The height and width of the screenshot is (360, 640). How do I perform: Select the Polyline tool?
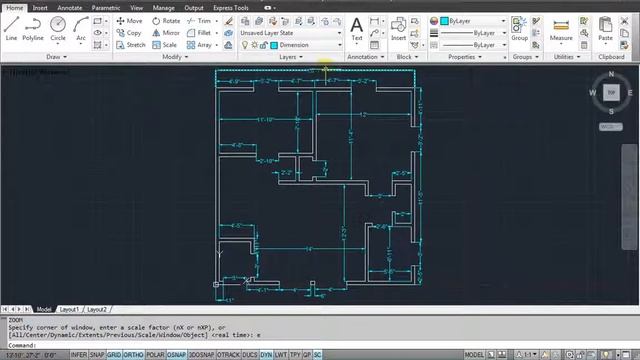click(x=33, y=28)
